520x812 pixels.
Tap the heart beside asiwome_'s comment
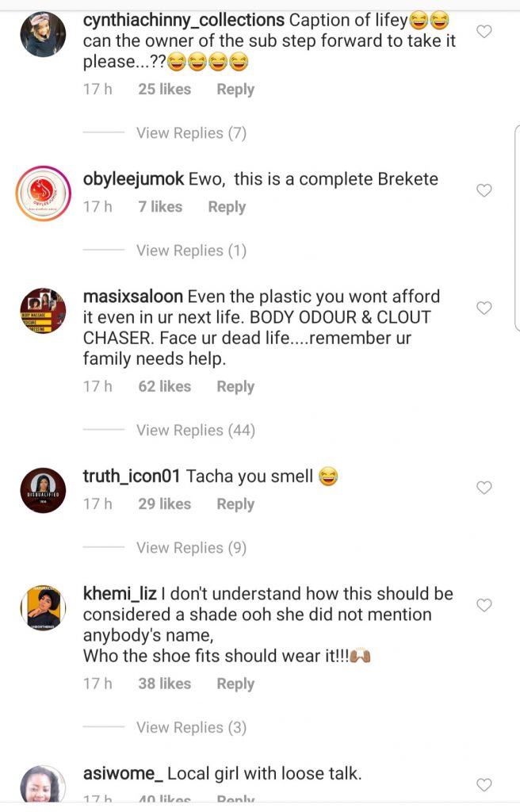[484, 785]
